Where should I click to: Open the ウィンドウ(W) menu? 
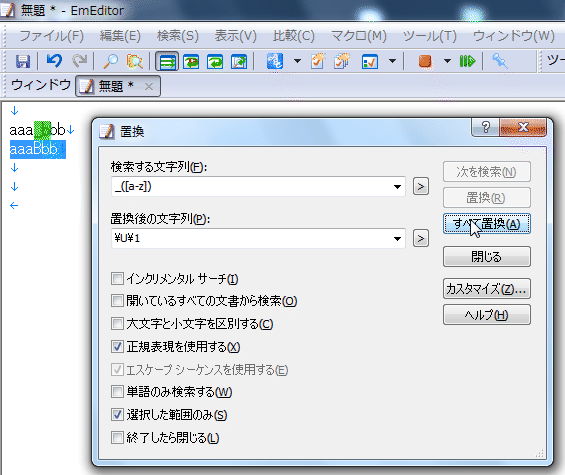(x=513, y=36)
